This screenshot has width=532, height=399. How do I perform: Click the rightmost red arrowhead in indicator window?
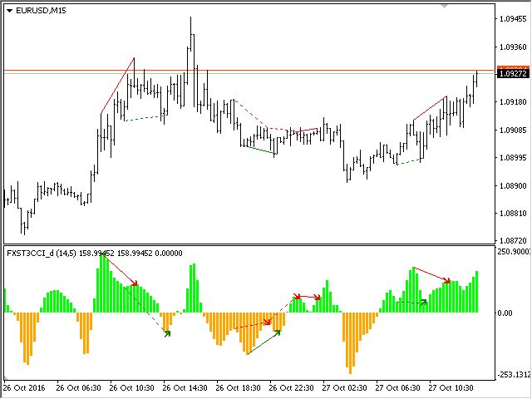point(447,281)
